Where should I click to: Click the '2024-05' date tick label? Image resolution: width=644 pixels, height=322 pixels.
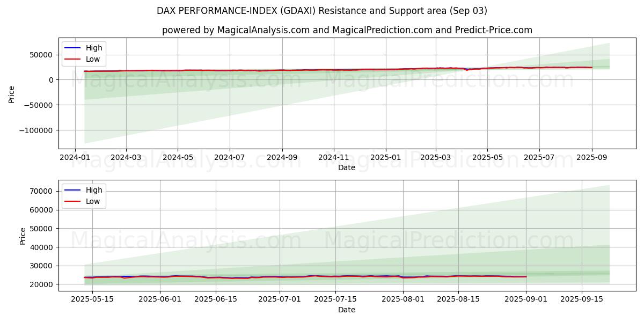pyautogui.click(x=178, y=158)
